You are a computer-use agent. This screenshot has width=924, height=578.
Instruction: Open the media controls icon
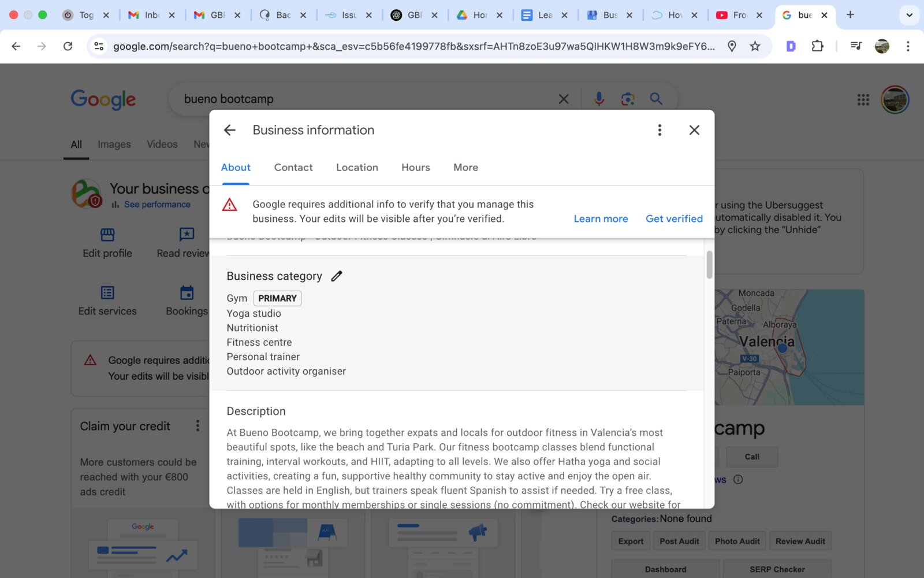856,46
